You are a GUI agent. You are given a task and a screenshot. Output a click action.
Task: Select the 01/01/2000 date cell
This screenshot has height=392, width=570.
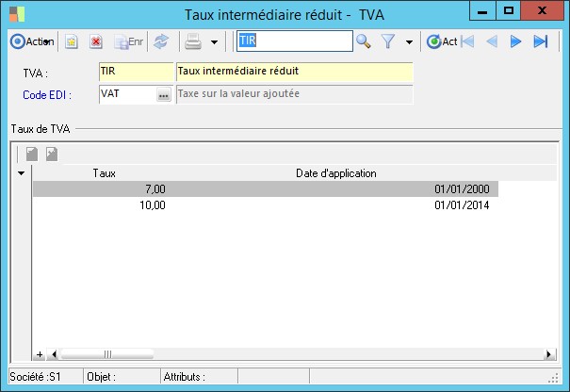click(462, 189)
